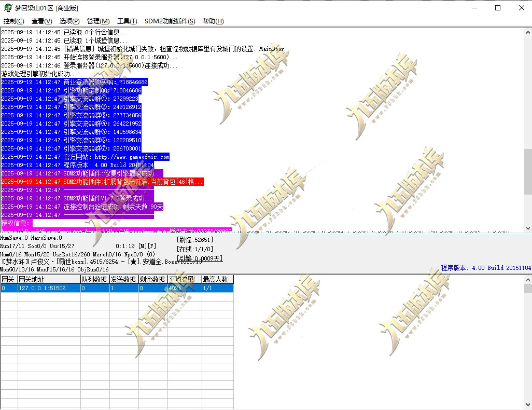
Task: Click log pane scroll down arrow
Action: [527, 228]
